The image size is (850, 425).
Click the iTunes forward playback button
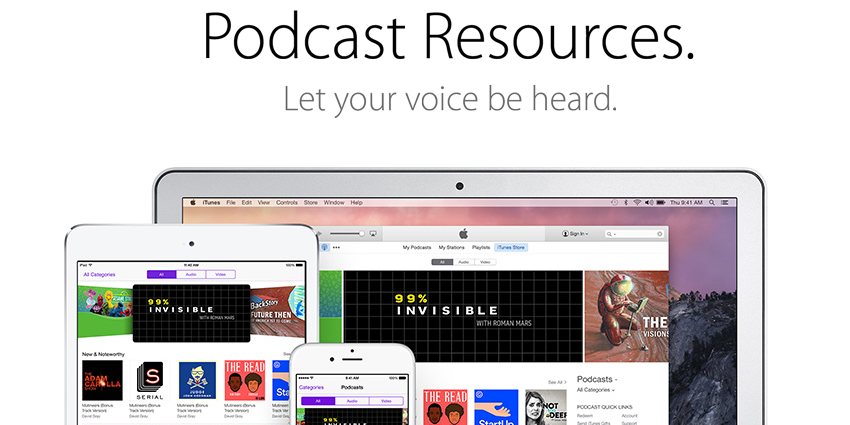click(x=319, y=234)
